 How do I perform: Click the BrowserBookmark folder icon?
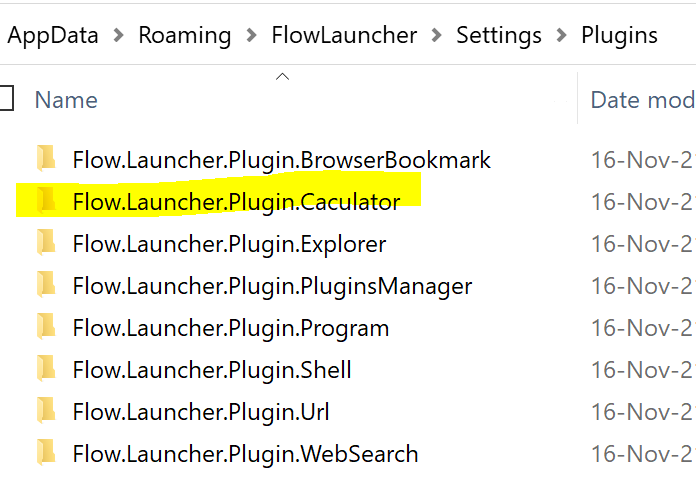pyautogui.click(x=46, y=159)
